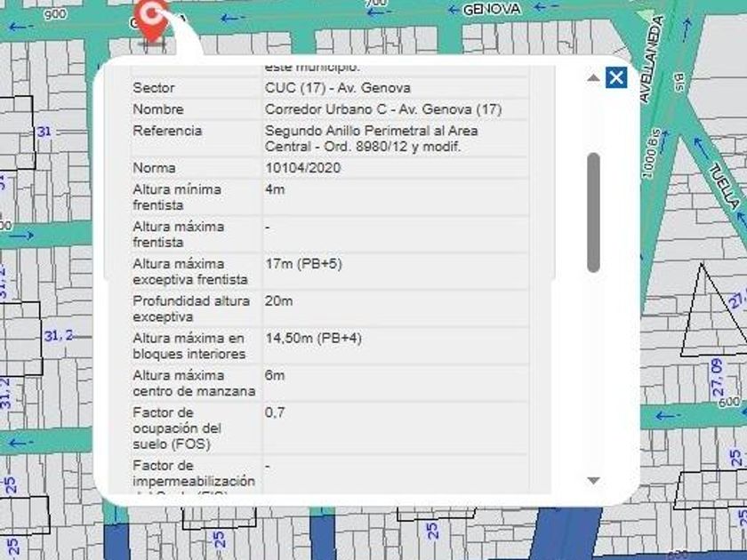Click the popup scroll up arrow

pos(593,78)
